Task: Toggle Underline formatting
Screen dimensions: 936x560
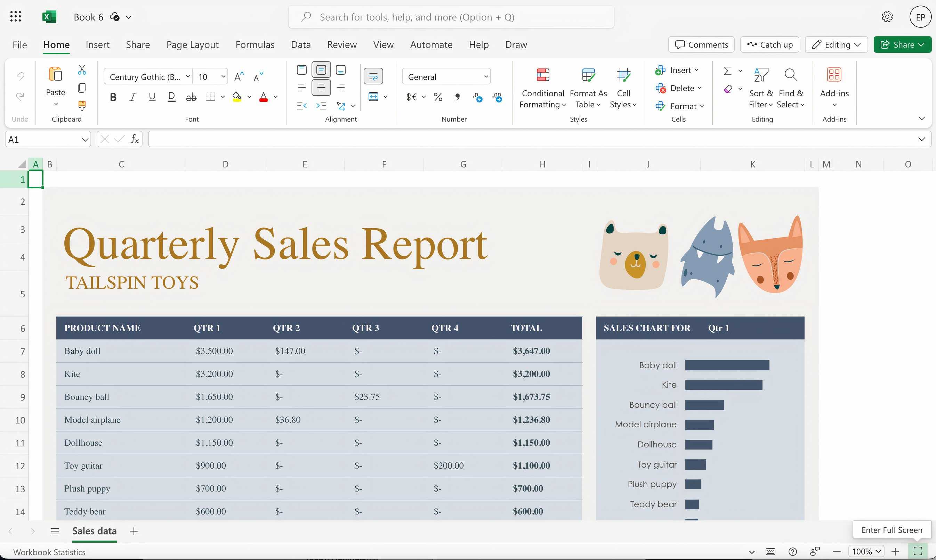Action: coord(152,97)
